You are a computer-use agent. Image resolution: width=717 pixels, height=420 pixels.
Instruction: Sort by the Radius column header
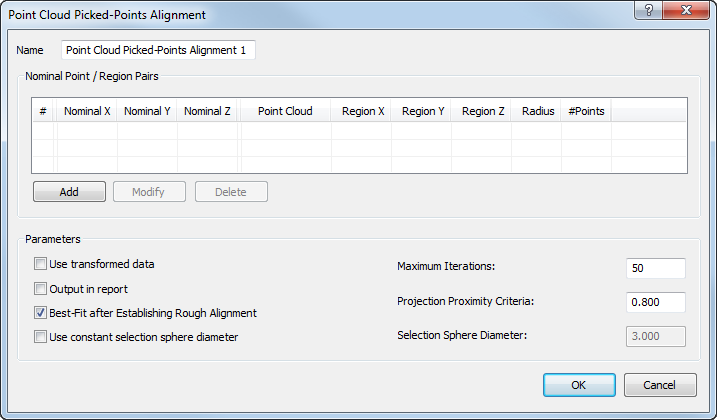pos(538,111)
